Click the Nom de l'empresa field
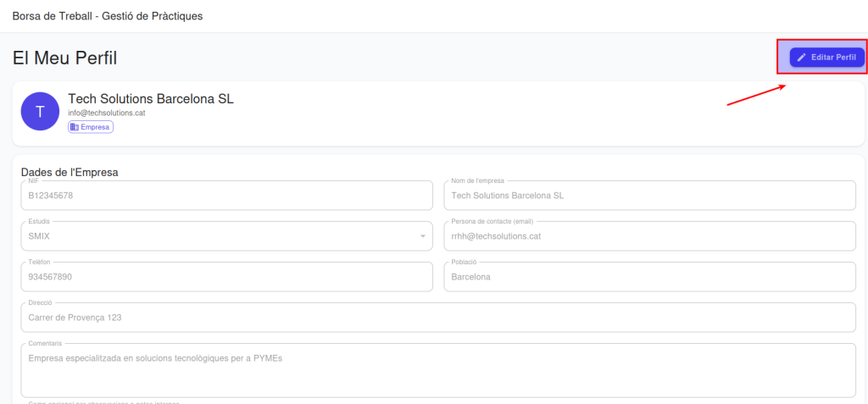The width and height of the screenshot is (868, 404). pyautogui.click(x=650, y=196)
